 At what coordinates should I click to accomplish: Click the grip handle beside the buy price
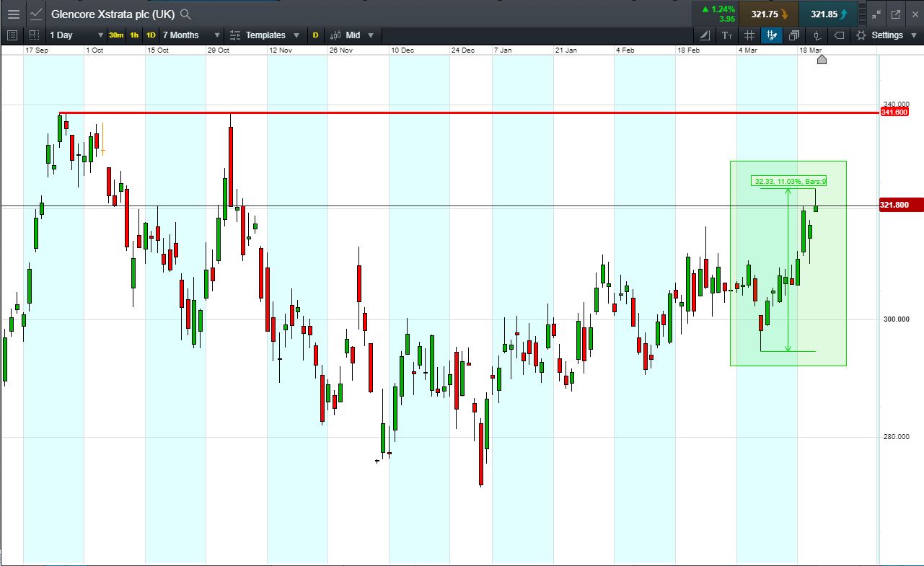tap(863, 14)
